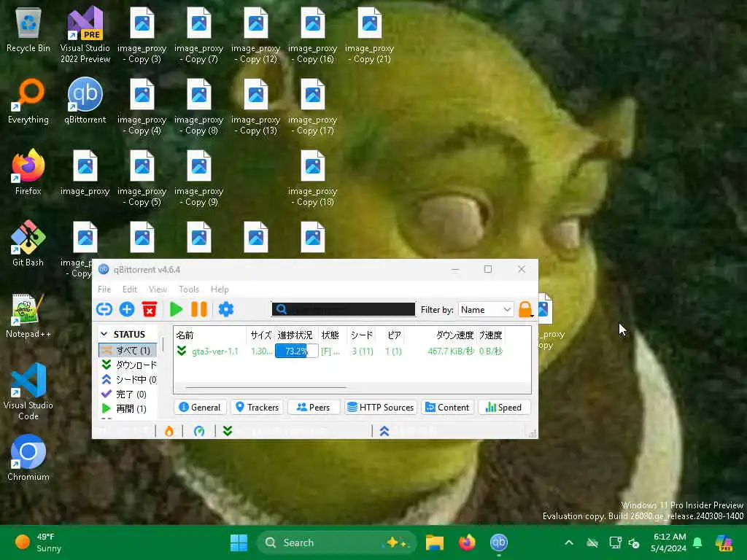Click the Firefox taskbar icon
747x560 pixels.
(x=467, y=542)
